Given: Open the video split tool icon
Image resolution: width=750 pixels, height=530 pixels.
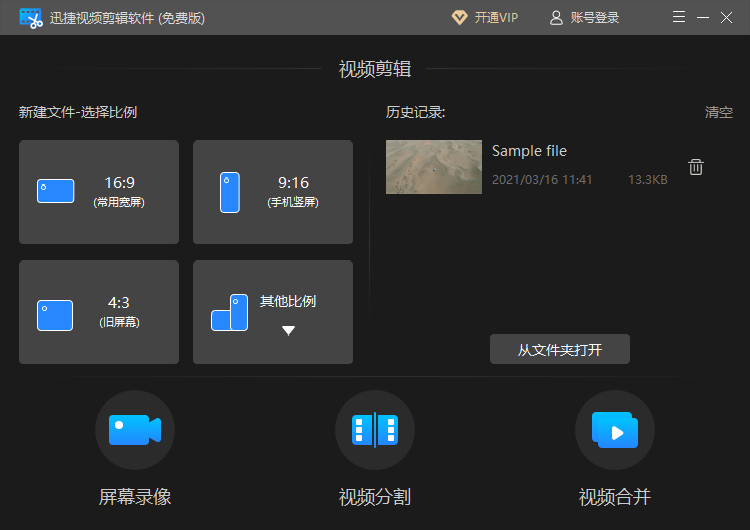Looking at the screenshot, I should point(375,430).
